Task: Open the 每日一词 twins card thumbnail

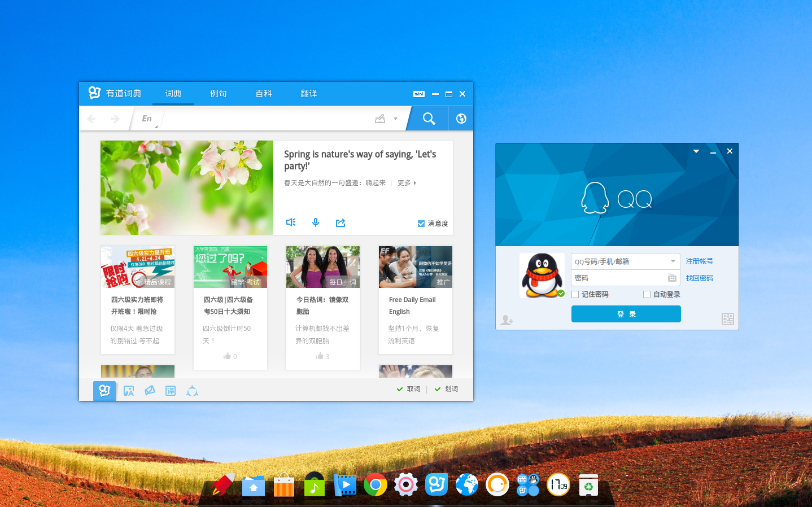Action: click(323, 267)
